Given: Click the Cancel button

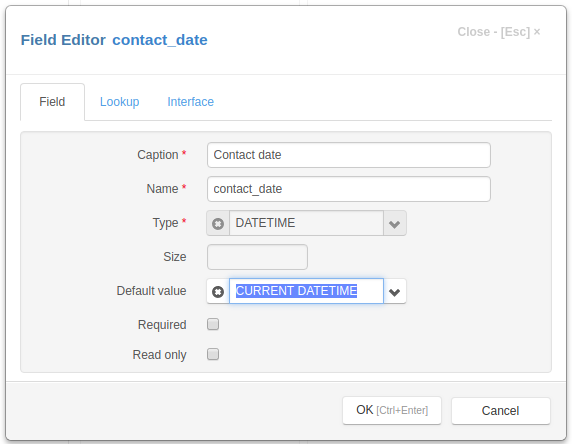Looking at the screenshot, I should [500, 411].
